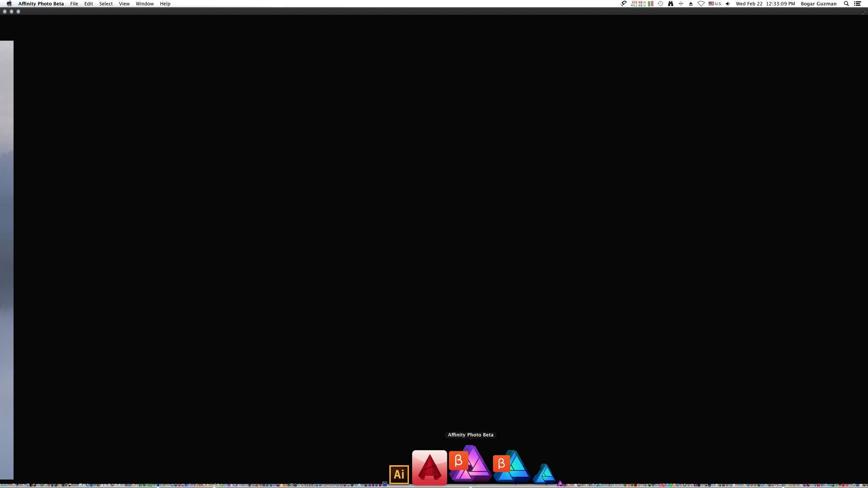Open the Wi-Fi status menu

point(701,4)
